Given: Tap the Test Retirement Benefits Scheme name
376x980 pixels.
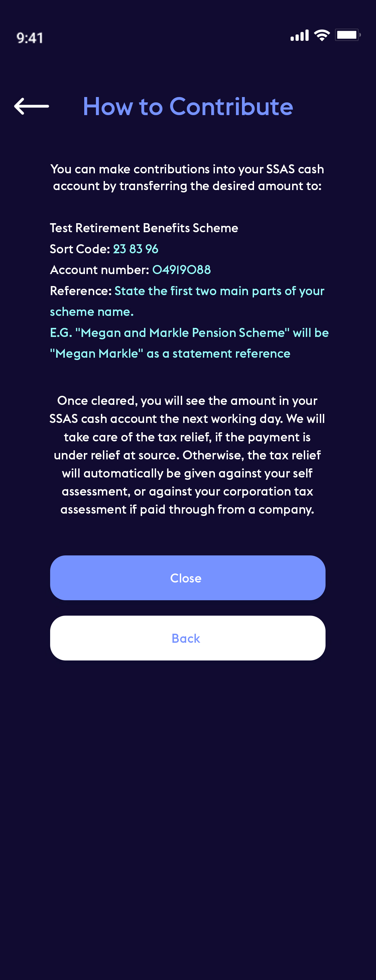Looking at the screenshot, I should click(x=144, y=228).
